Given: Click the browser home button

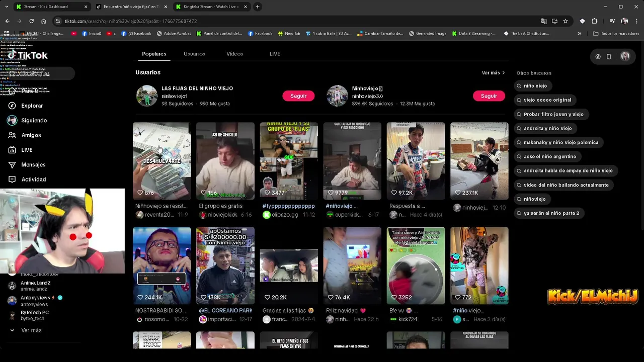Looking at the screenshot, I should click(x=44, y=21).
